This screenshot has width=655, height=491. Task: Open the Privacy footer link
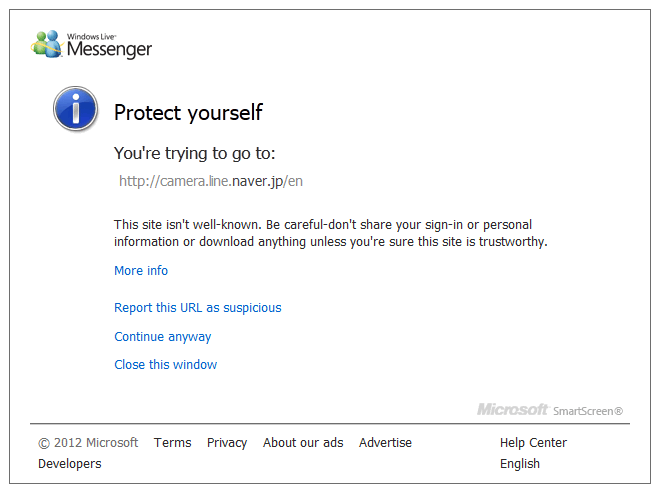pyautogui.click(x=227, y=443)
